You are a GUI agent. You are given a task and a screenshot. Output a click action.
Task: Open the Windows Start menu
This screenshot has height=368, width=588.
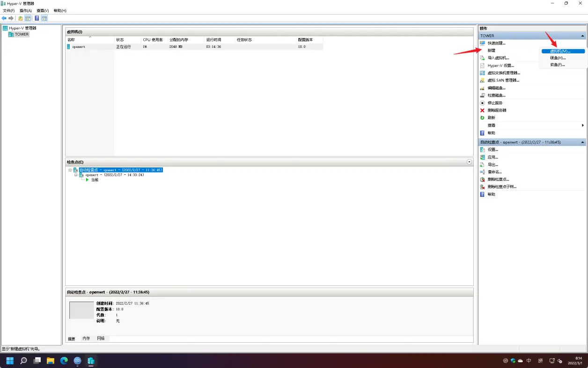click(10, 360)
